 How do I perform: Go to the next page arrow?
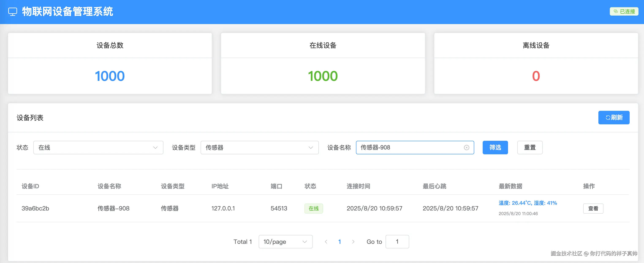pyautogui.click(x=353, y=241)
